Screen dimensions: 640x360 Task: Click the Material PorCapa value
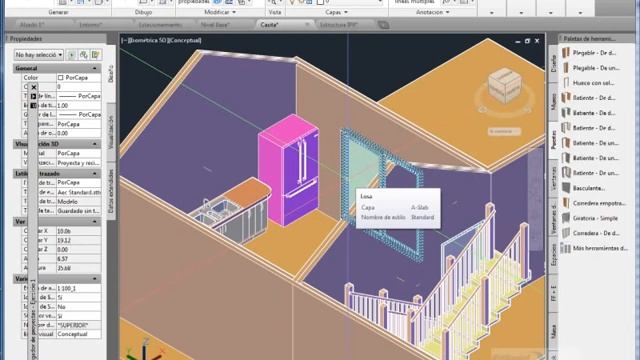(x=78, y=153)
